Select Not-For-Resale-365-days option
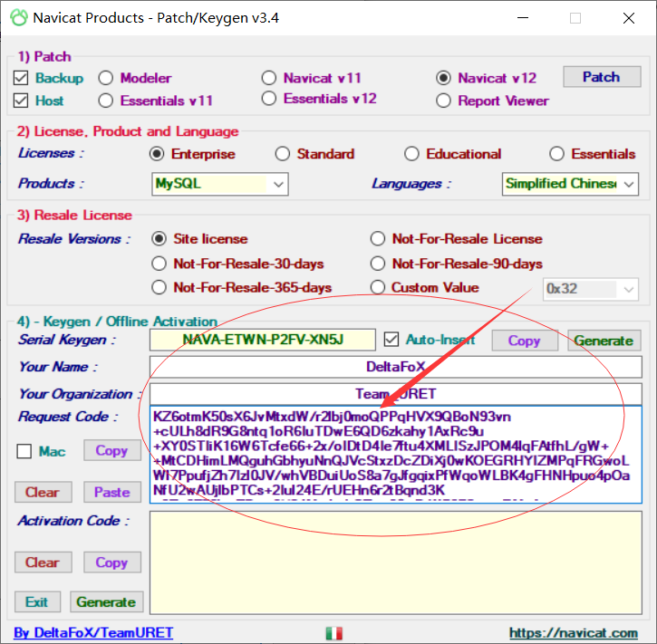Image resolution: width=657 pixels, height=644 pixels. pyautogui.click(x=159, y=288)
